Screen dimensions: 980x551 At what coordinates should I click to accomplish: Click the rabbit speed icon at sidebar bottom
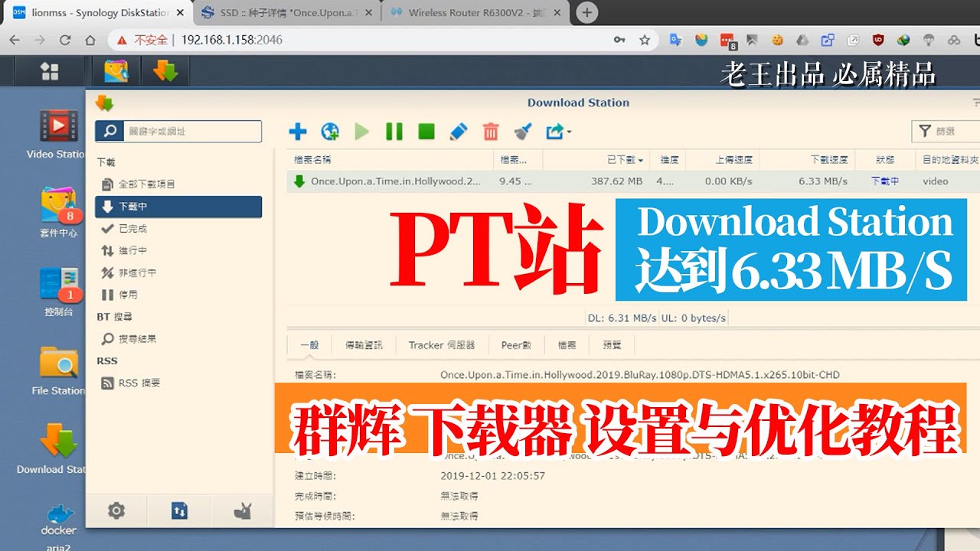(x=243, y=510)
